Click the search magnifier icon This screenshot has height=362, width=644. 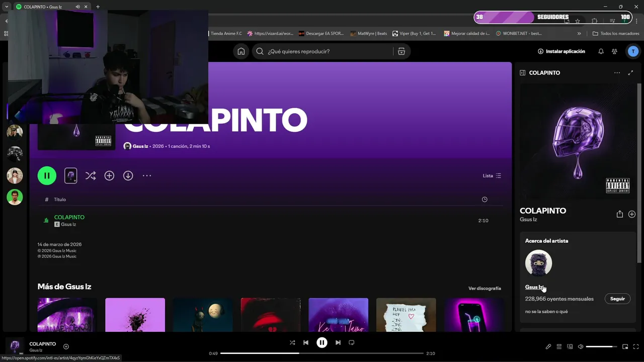pos(260,51)
